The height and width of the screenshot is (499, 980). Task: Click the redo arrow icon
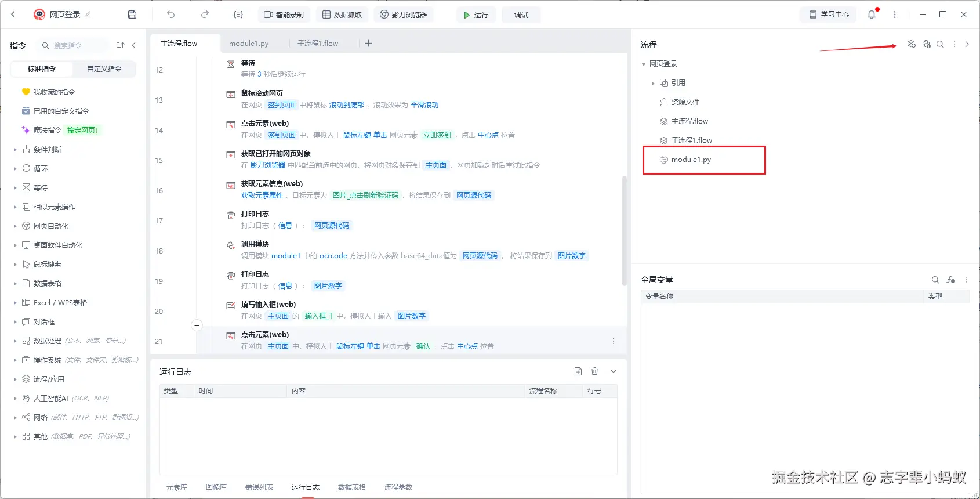[205, 15]
